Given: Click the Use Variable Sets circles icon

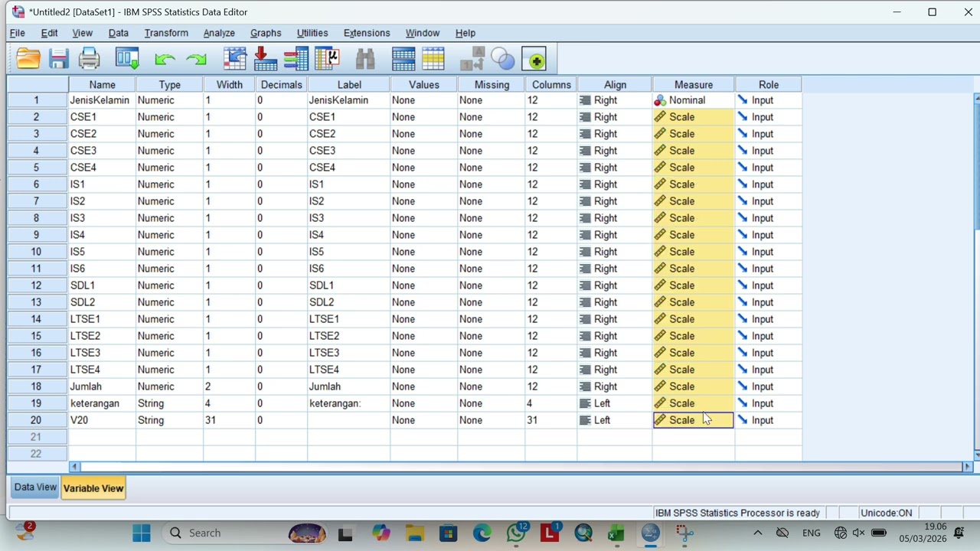Looking at the screenshot, I should coord(503,59).
